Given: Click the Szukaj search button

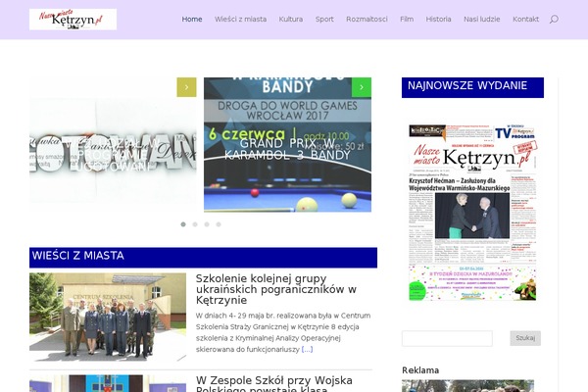Looking at the screenshot, I should tap(525, 338).
